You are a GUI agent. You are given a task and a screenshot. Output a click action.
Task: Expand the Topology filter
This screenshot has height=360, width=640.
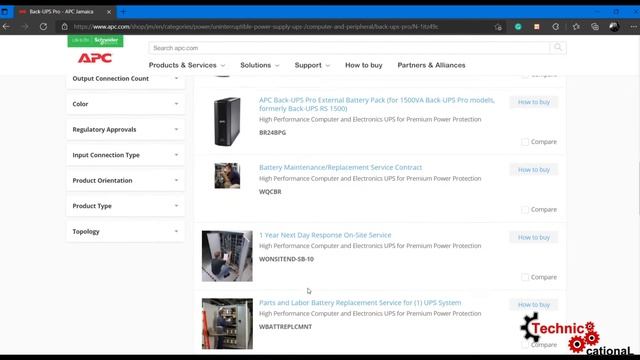(x=125, y=231)
